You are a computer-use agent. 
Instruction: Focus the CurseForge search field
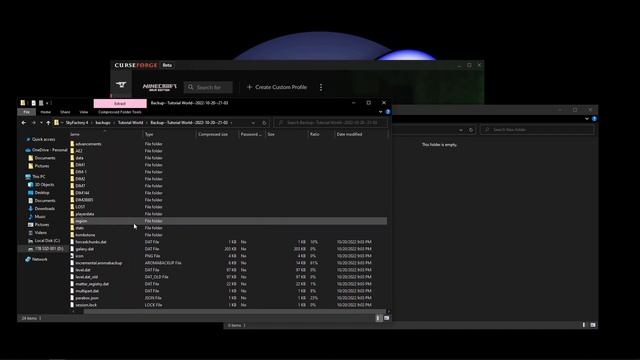click(x=208, y=87)
